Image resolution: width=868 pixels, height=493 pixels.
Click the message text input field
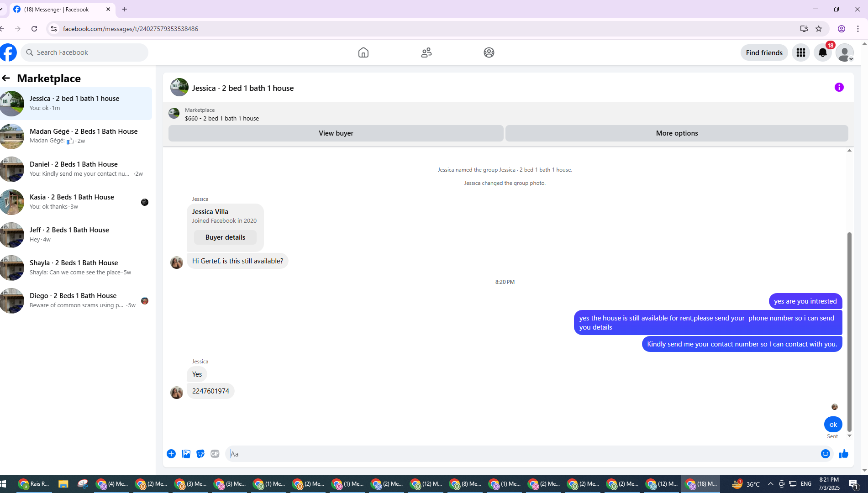click(x=523, y=454)
